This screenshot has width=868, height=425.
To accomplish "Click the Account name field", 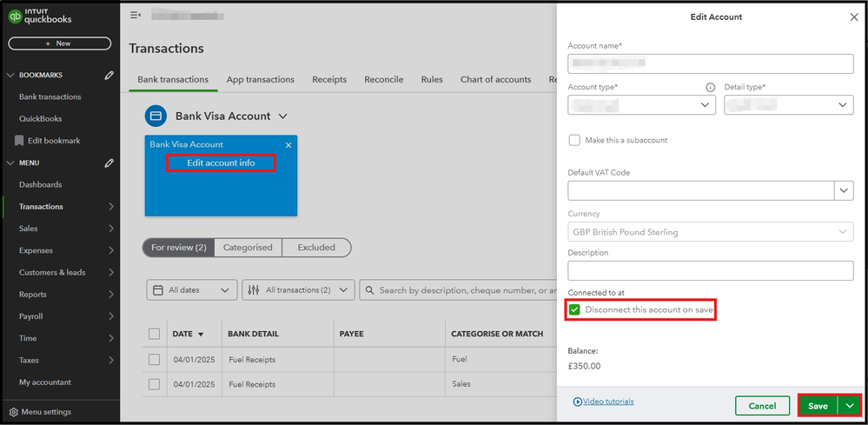I will [x=710, y=63].
